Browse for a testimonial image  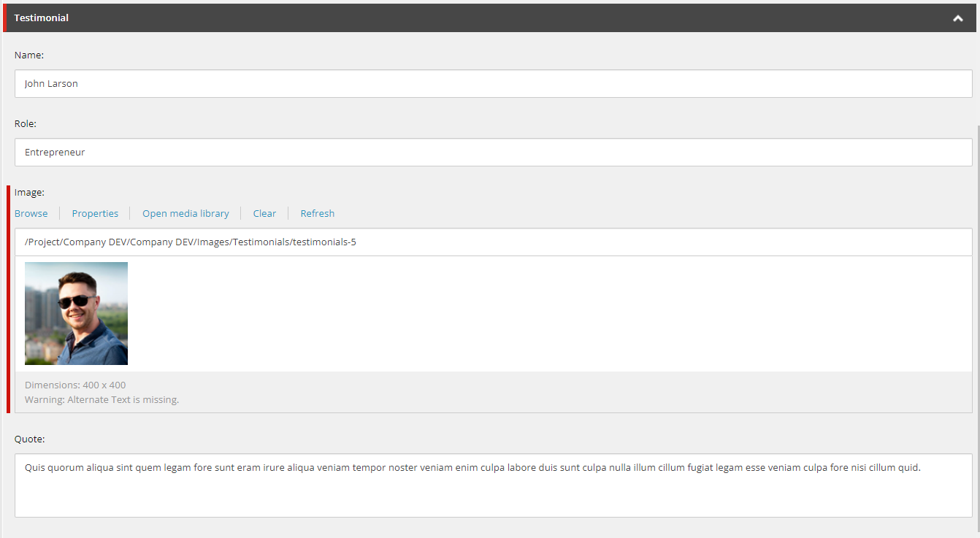pos(31,214)
